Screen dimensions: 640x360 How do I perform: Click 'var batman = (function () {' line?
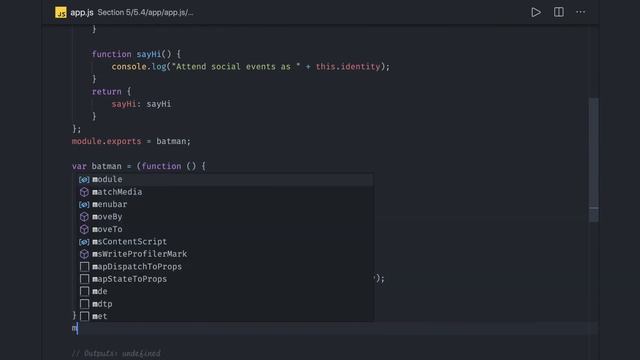tap(139, 166)
